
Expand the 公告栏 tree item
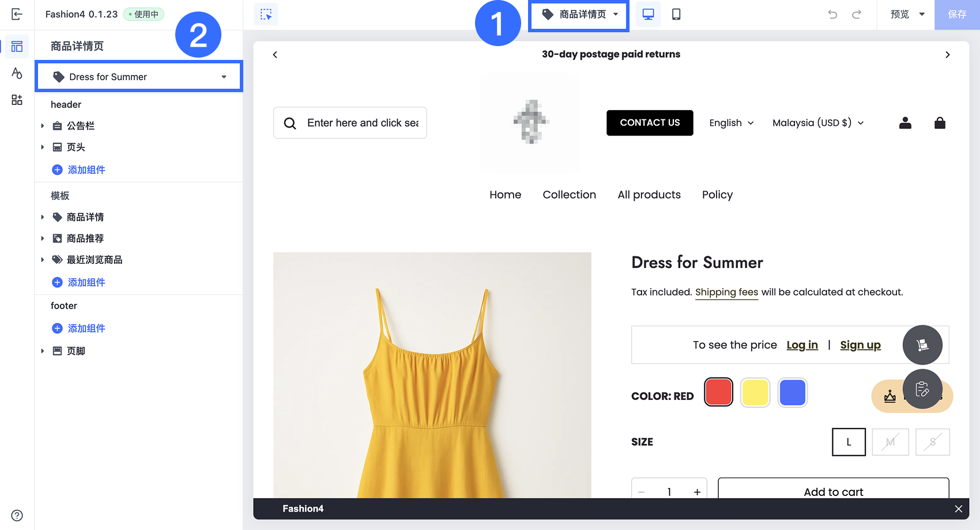point(43,126)
